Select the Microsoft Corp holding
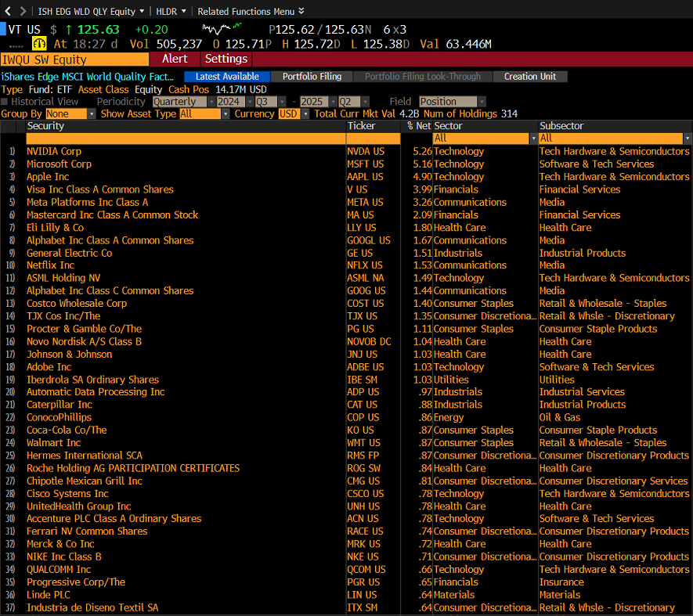Image resolution: width=693 pixels, height=616 pixels. 59,164
